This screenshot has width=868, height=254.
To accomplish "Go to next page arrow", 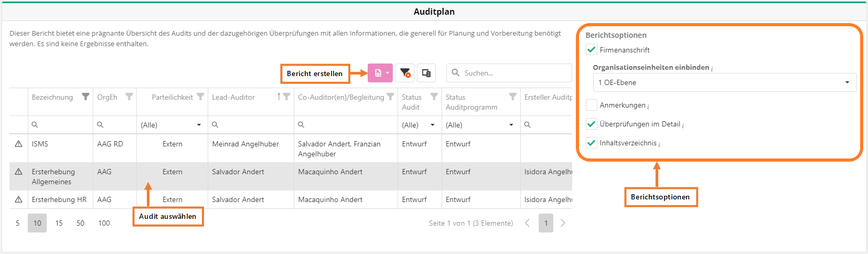I will tap(563, 223).
